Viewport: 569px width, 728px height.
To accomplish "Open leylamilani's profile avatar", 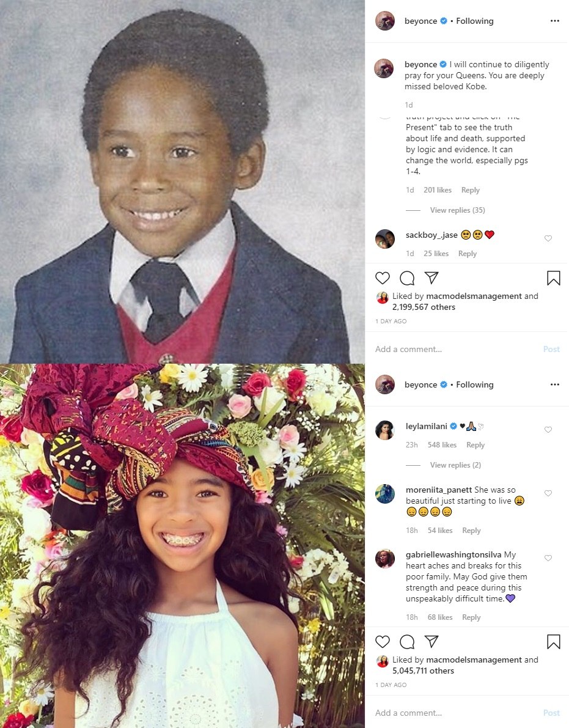I will (385, 430).
